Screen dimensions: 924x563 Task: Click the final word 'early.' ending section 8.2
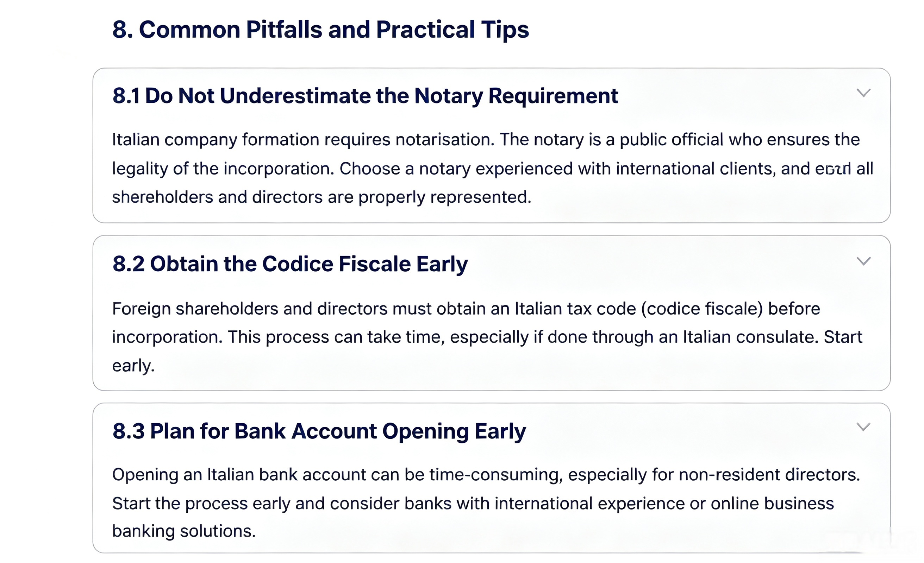[133, 366]
